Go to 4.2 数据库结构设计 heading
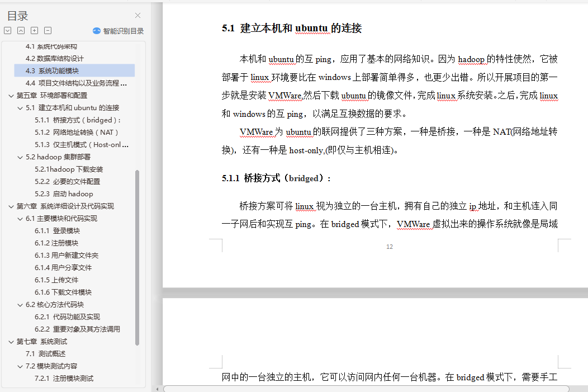The width and height of the screenshot is (588, 392). point(55,59)
